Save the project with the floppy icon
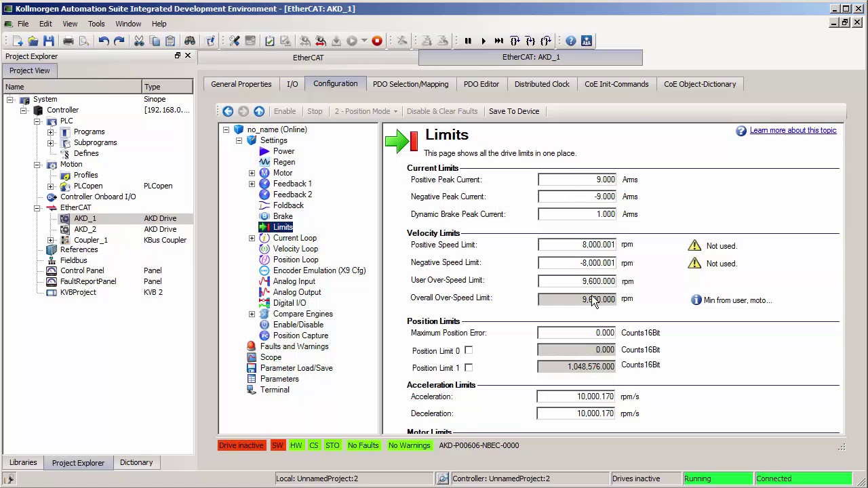The height and width of the screenshot is (488, 868). click(48, 41)
